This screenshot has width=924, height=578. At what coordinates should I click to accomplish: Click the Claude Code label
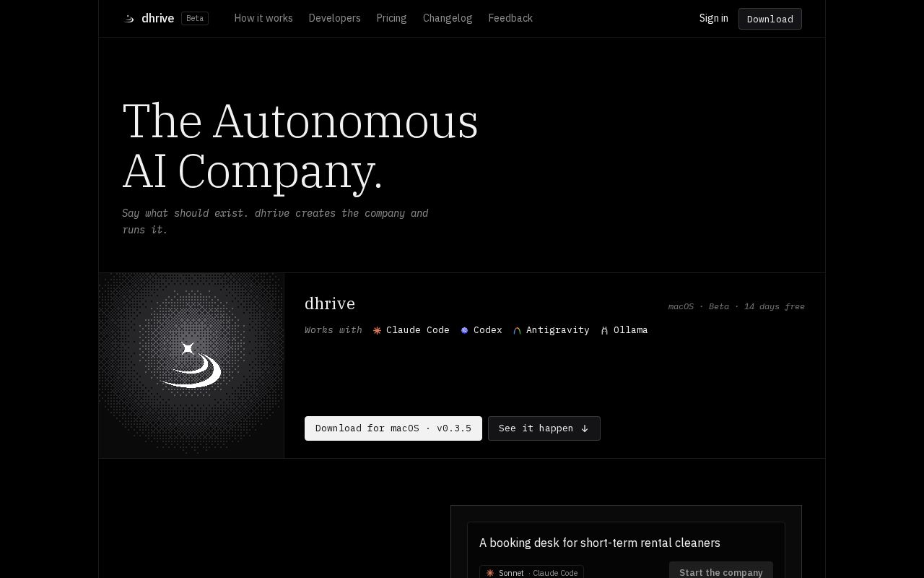pos(418,330)
